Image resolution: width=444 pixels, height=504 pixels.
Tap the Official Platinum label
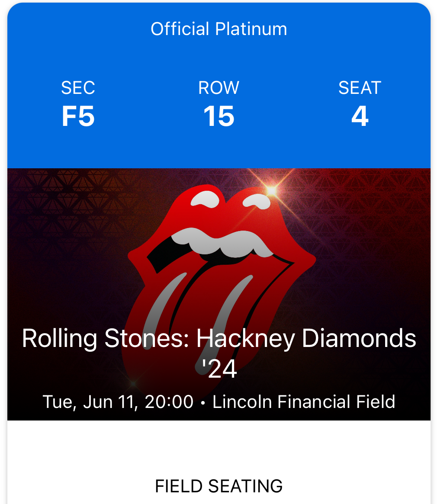coord(219,29)
